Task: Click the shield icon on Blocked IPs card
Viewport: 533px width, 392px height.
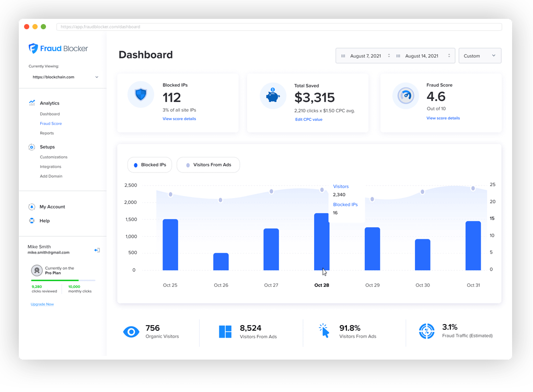Action: 141,94
